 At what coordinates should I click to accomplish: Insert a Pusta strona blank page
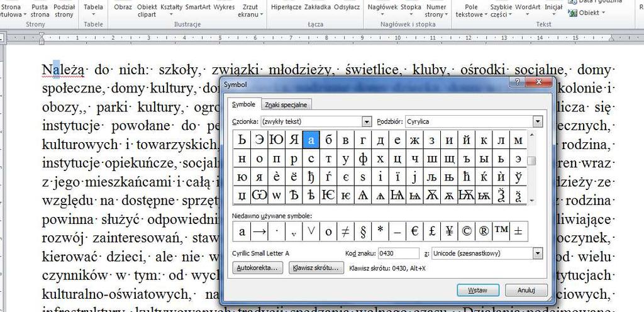pos(40,11)
